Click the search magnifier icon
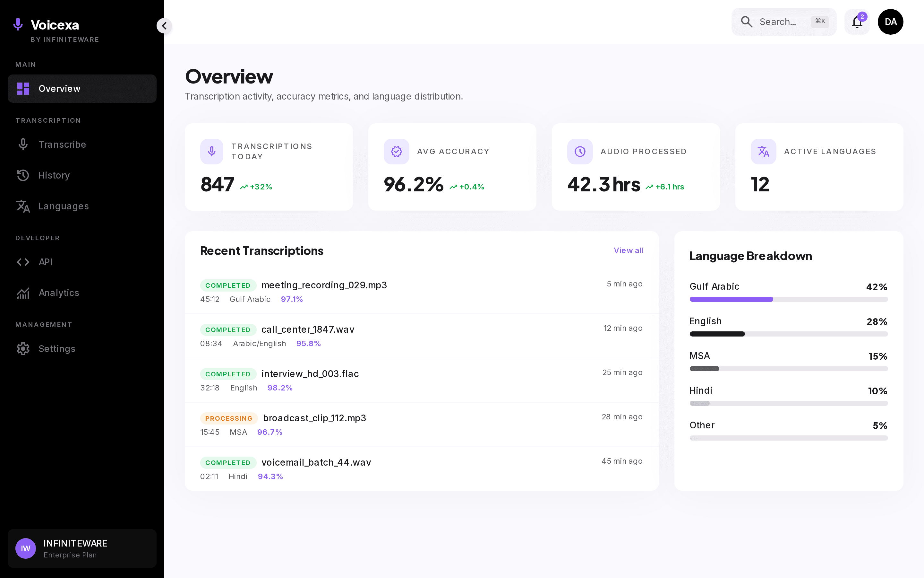Viewport: 924px width, 578px height. [x=747, y=22]
